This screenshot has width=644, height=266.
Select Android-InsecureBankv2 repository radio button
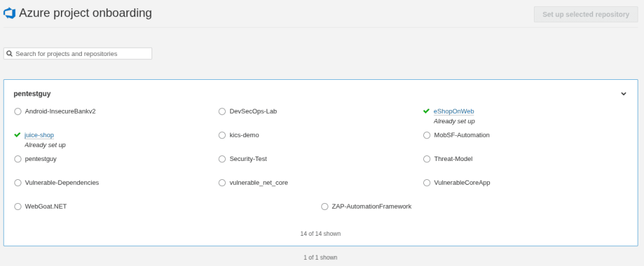pos(18,111)
